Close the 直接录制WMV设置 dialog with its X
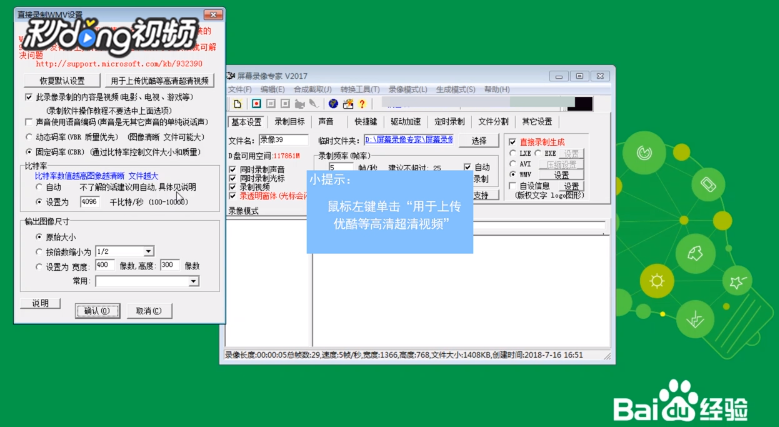This screenshot has width=779, height=427. (213, 15)
